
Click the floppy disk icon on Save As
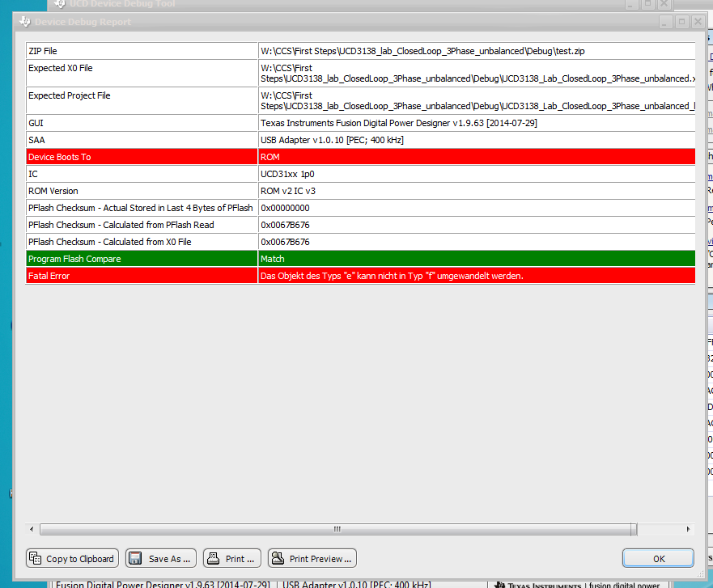pos(135,558)
